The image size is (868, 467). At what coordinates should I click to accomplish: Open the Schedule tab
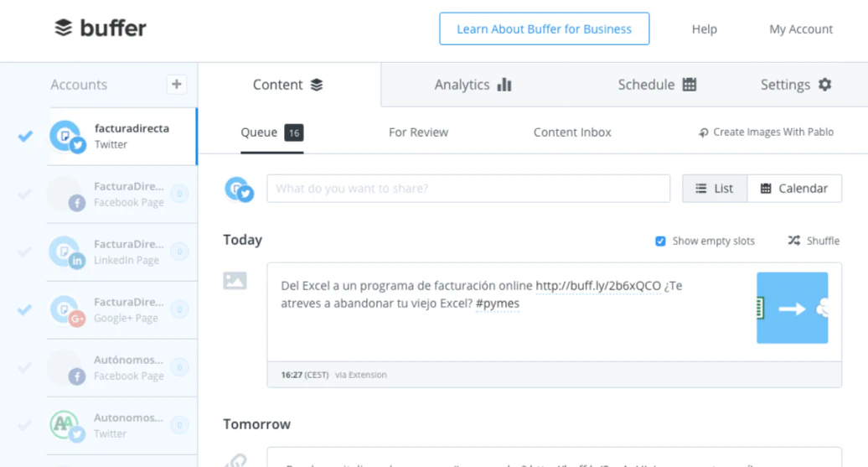657,85
